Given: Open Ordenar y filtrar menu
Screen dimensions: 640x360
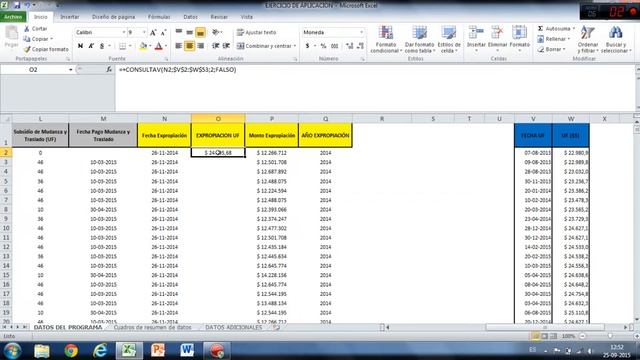Looking at the screenshot, I should tap(588, 39).
